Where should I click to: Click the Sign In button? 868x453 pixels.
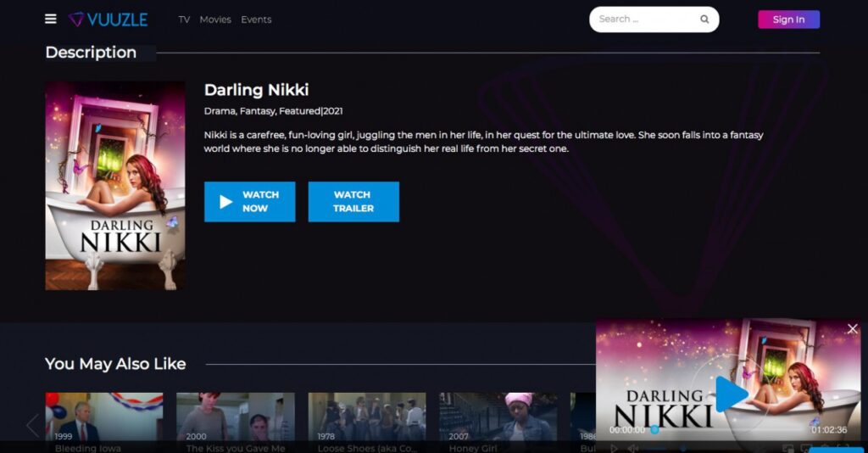tap(788, 20)
